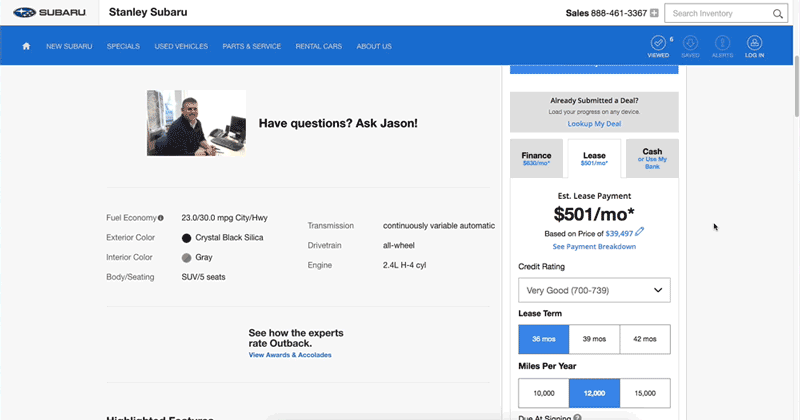Open the Rental Cars menu
This screenshot has width=800, height=420.
pos(318,46)
